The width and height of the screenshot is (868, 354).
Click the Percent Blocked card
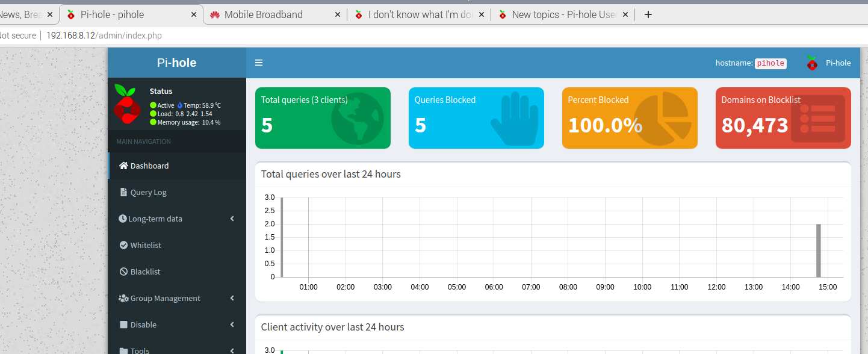click(630, 118)
